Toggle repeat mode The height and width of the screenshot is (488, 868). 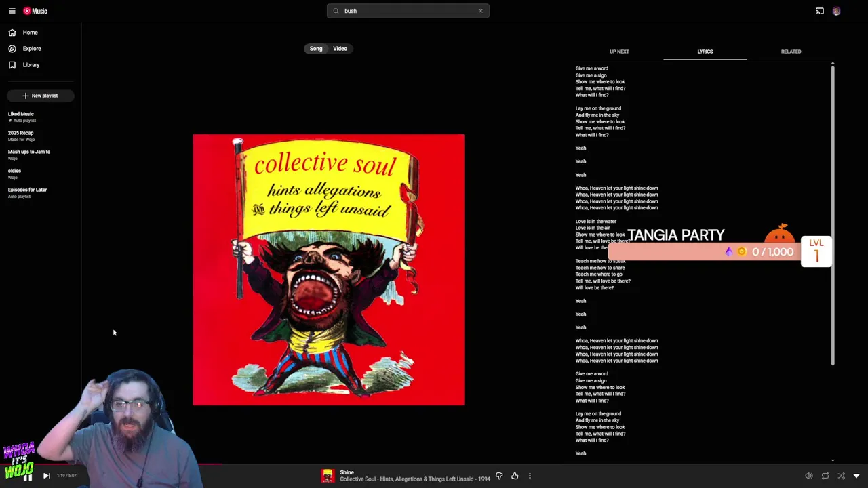click(825, 476)
